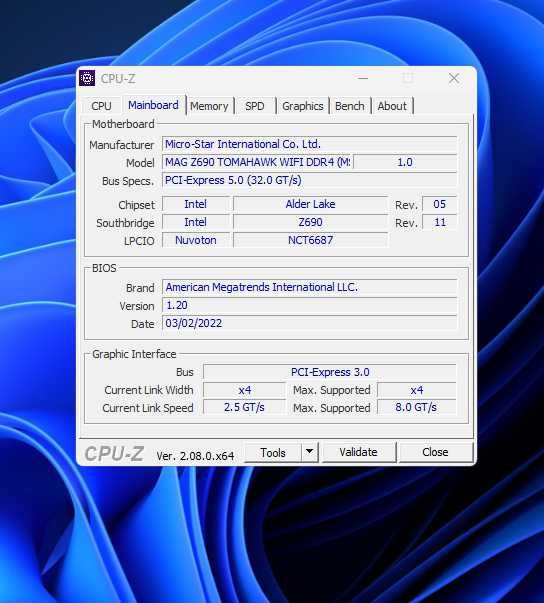Close CPU-Z via title bar X
The height and width of the screenshot is (603, 544).
pos(454,78)
